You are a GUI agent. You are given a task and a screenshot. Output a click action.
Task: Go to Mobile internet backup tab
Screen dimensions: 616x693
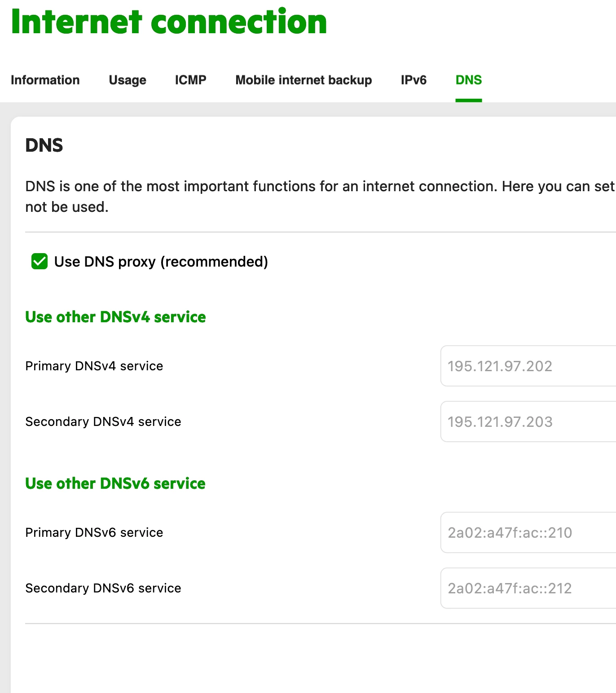[x=304, y=80]
